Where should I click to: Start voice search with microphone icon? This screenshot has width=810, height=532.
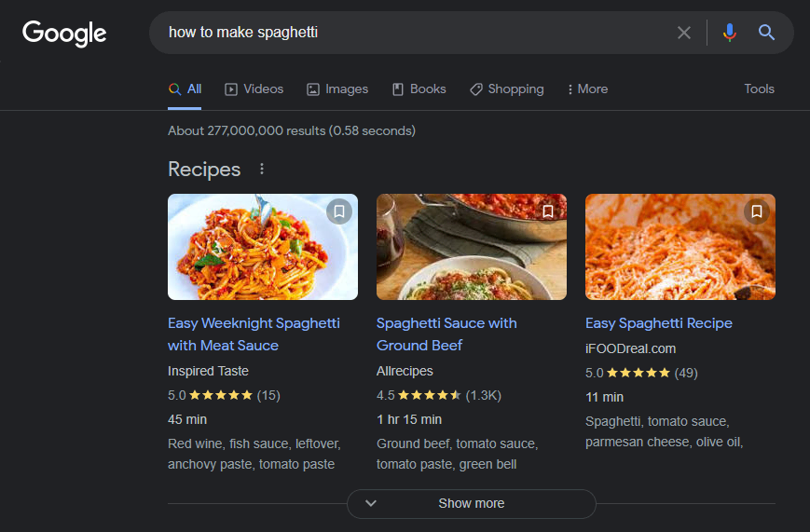[x=730, y=33]
